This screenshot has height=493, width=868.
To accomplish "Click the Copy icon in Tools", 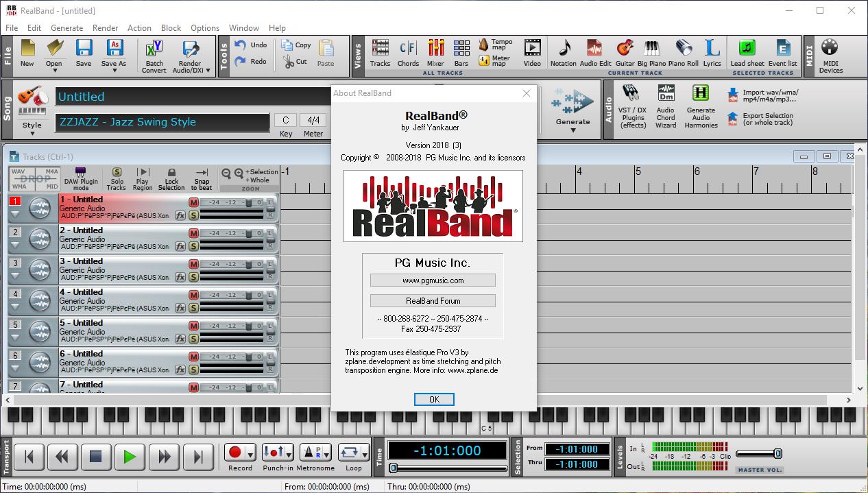I will click(287, 45).
